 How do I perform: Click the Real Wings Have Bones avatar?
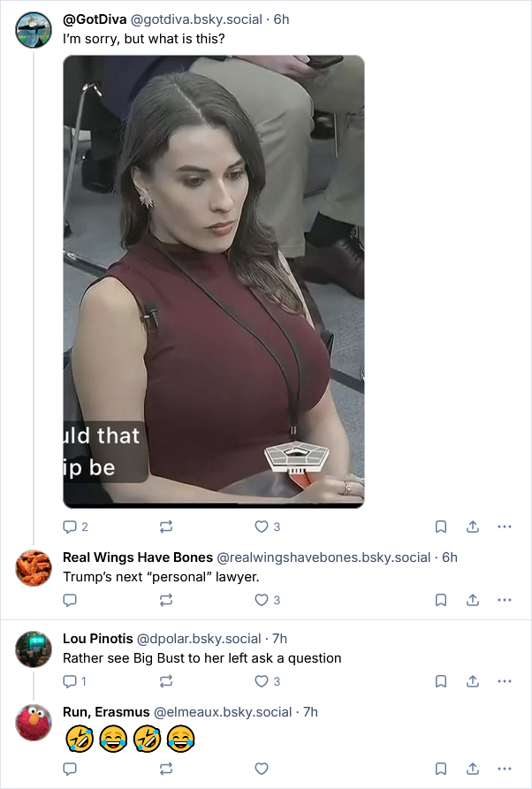34,567
